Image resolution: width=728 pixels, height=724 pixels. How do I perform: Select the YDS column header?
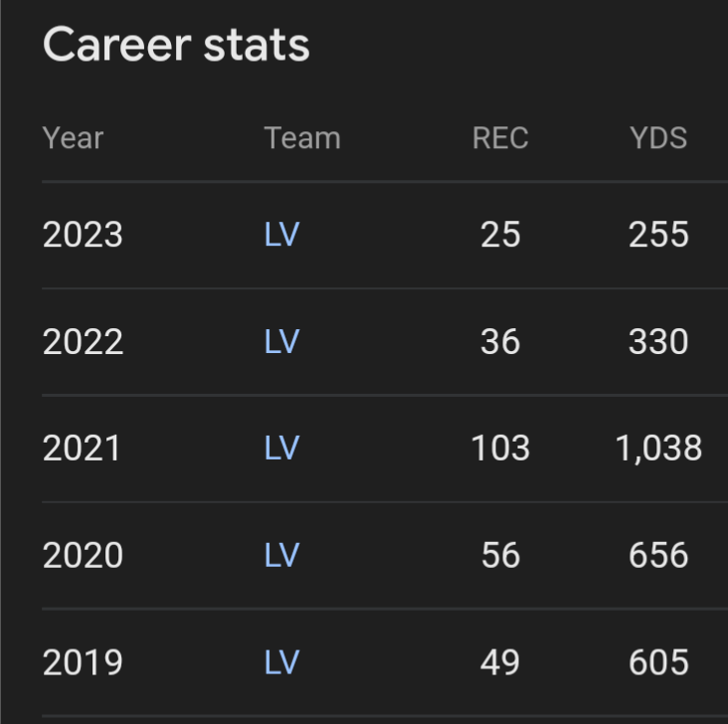point(658,138)
